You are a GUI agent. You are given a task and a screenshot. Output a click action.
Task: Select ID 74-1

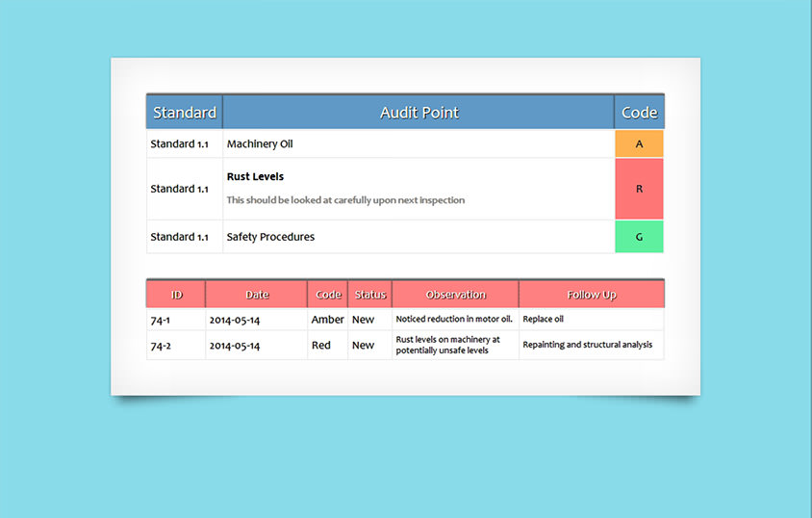tap(160, 320)
